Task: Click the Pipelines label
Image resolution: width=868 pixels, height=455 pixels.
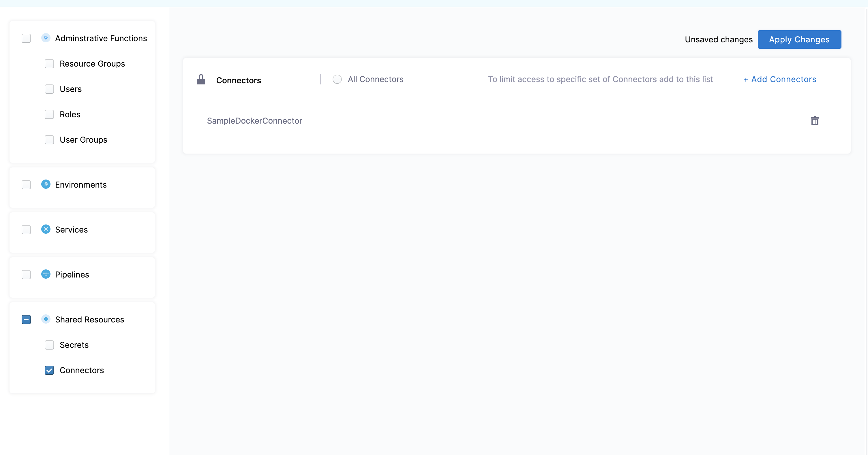Action: [x=72, y=275]
